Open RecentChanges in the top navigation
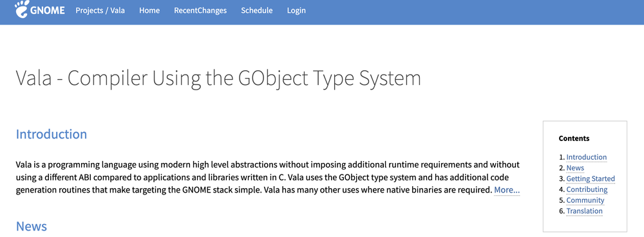 tap(200, 11)
